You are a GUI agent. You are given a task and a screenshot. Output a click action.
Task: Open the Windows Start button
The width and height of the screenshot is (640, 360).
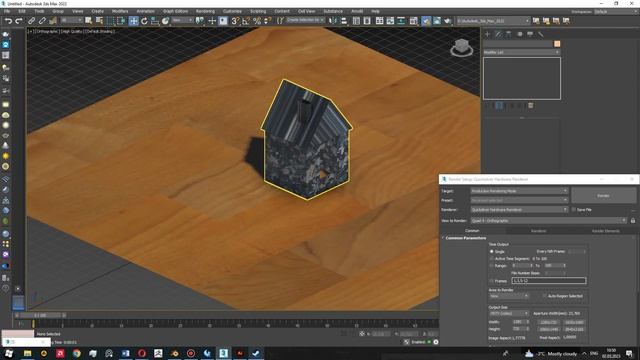9,353
